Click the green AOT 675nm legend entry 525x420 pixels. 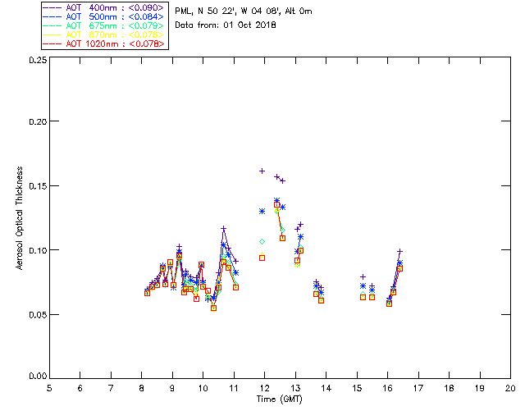pyautogui.click(x=104, y=25)
